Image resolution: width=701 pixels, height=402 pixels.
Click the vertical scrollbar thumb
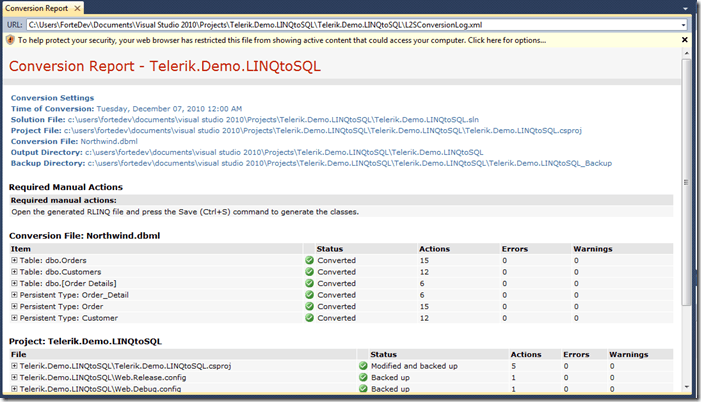[686, 182]
